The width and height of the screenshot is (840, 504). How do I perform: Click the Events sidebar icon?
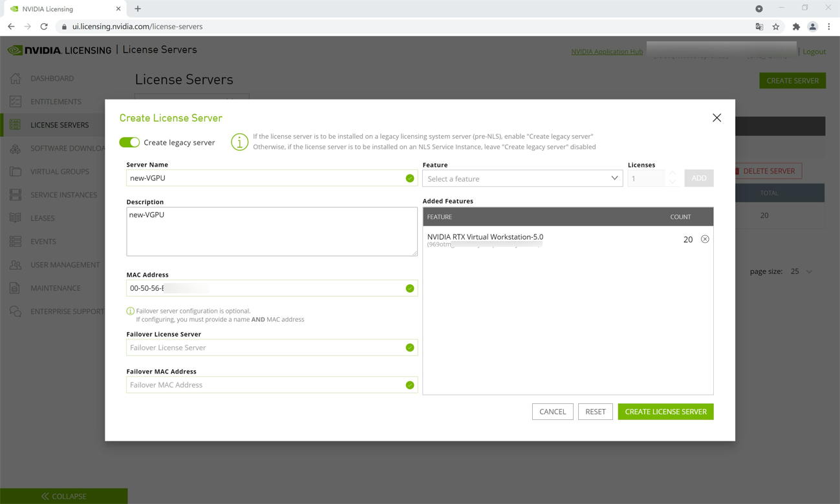pyautogui.click(x=16, y=242)
